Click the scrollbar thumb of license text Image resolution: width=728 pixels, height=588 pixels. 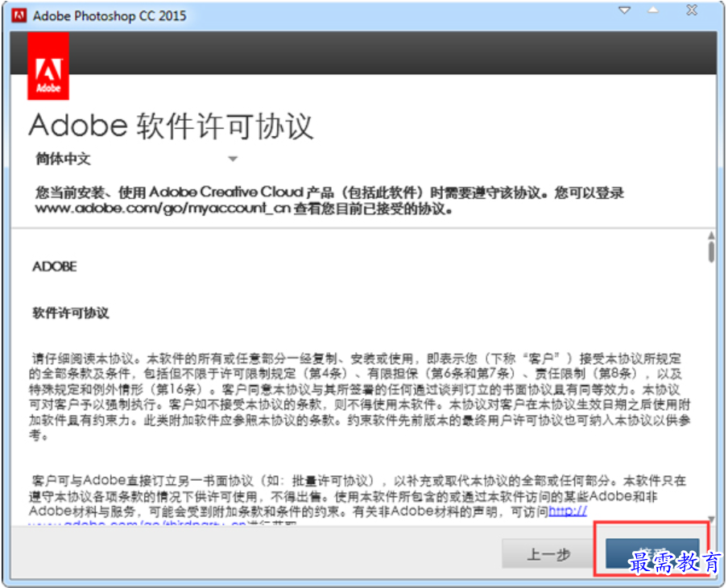tap(711, 251)
